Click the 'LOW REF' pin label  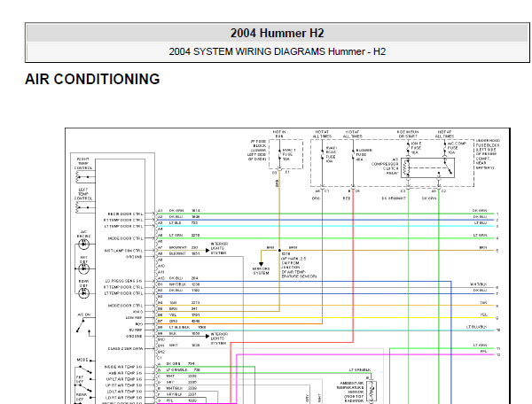134,317
